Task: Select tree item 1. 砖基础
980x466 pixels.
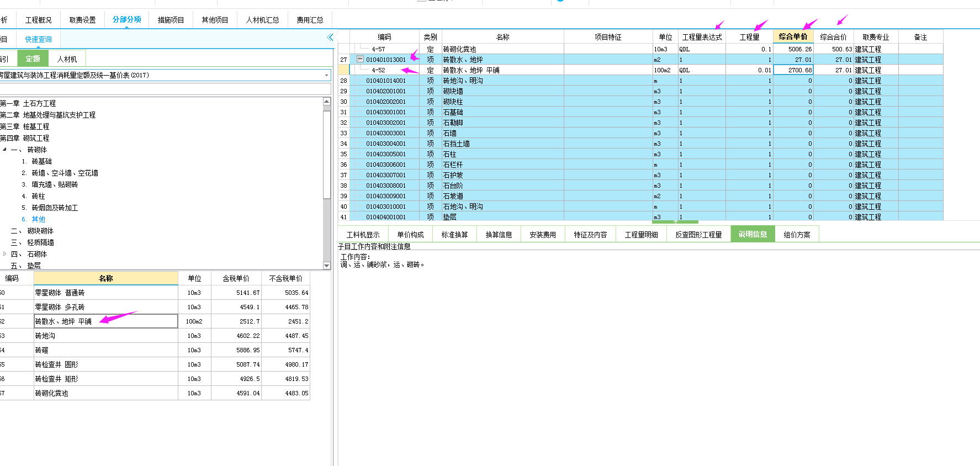Action: [37, 161]
